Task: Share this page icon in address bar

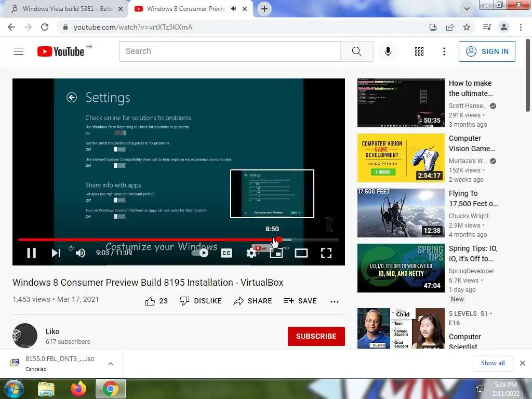Action: click(x=450, y=27)
